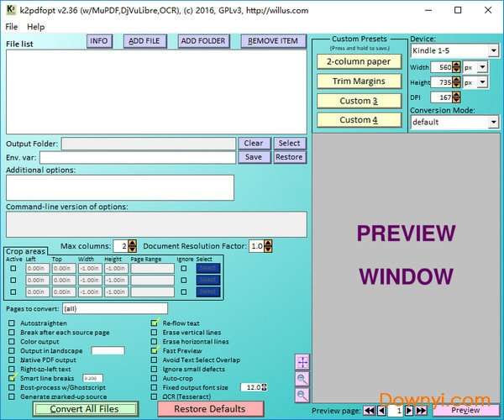Click the Env. var input field
The image size is (504, 420).
click(138, 157)
